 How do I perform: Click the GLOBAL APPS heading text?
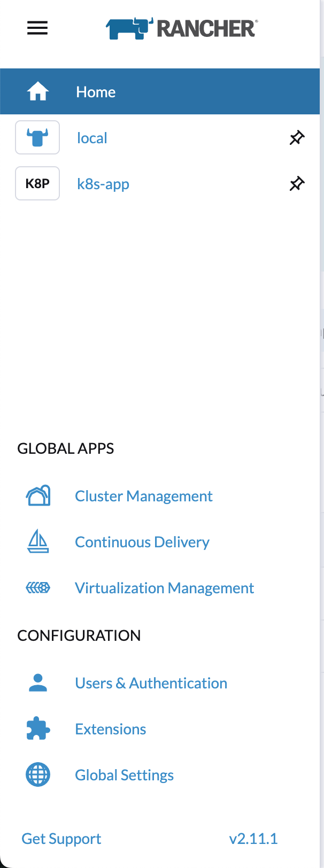(66, 448)
